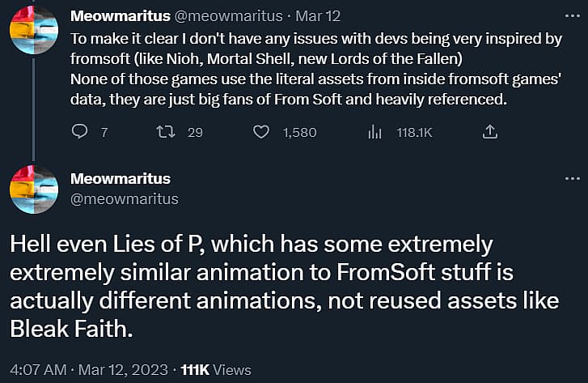
Task: Open Meowmaritus name on main tweet
Action: pyautogui.click(x=121, y=178)
